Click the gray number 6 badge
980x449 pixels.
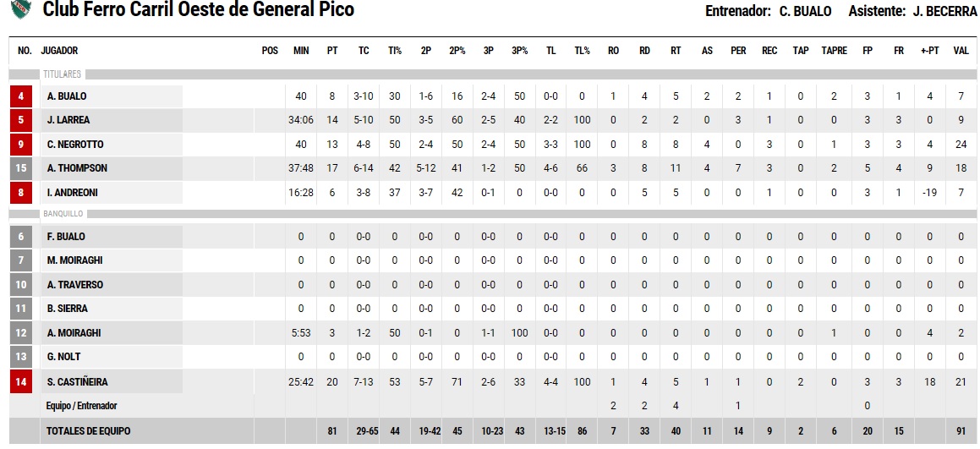(21, 237)
